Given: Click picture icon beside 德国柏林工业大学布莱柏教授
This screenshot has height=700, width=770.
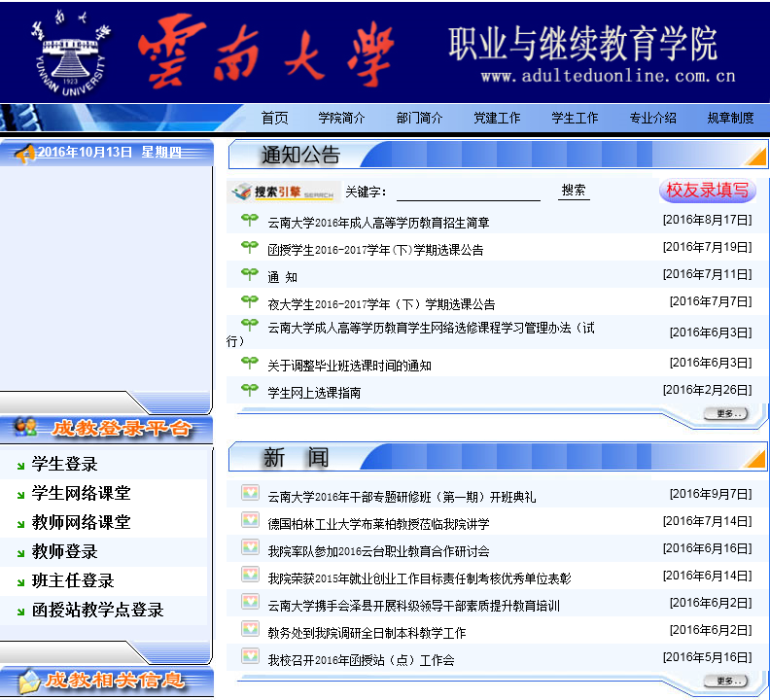Looking at the screenshot, I should pos(250,520).
